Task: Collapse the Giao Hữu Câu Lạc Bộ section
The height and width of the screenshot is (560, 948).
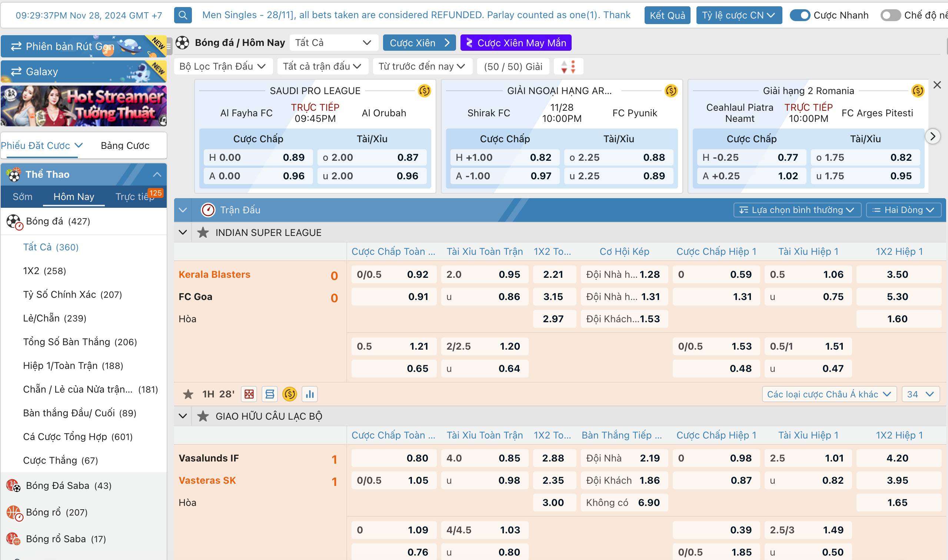Action: tap(183, 416)
